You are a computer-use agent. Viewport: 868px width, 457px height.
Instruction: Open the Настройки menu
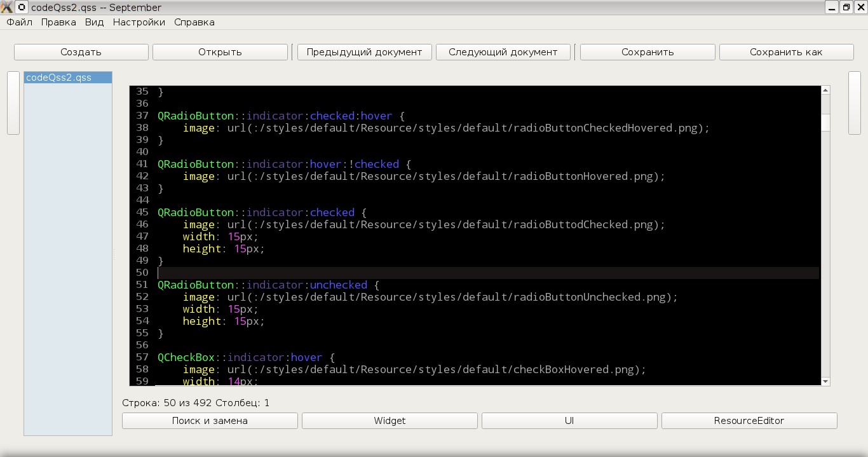(x=139, y=22)
